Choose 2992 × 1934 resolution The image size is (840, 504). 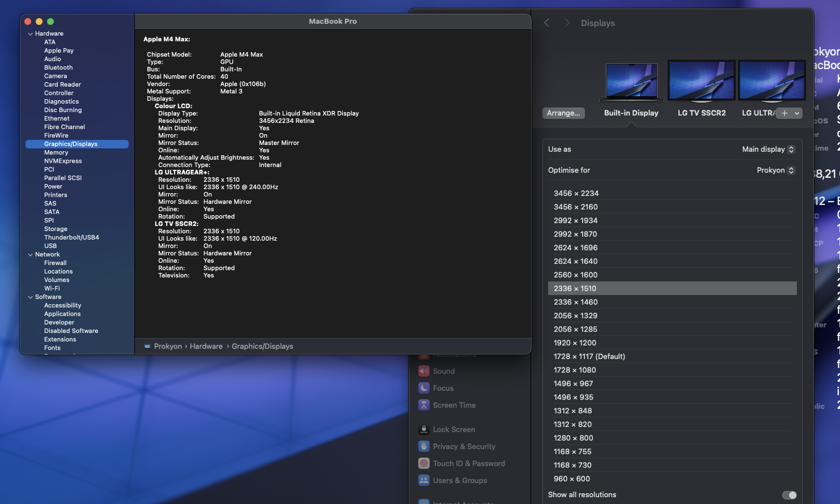coord(672,220)
